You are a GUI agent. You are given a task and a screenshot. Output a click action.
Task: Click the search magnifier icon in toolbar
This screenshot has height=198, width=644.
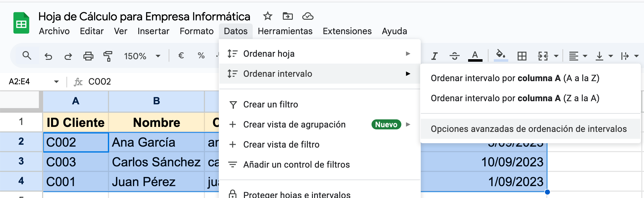[x=27, y=56]
